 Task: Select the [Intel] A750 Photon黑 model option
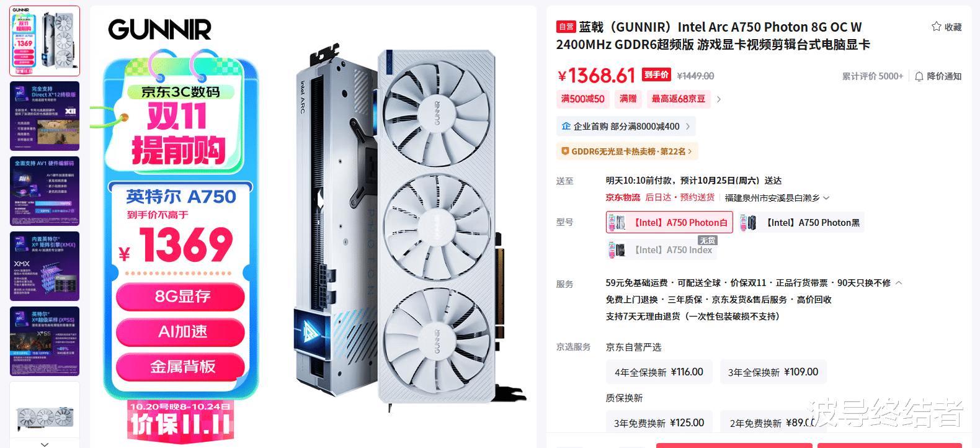click(801, 223)
